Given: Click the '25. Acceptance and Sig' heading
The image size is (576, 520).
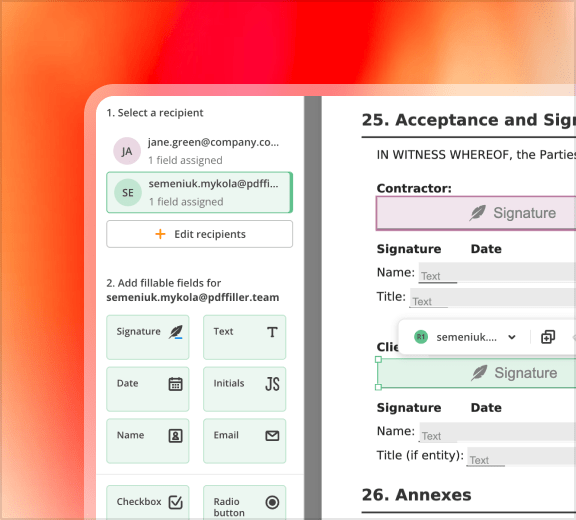Looking at the screenshot, I should tap(469, 120).
